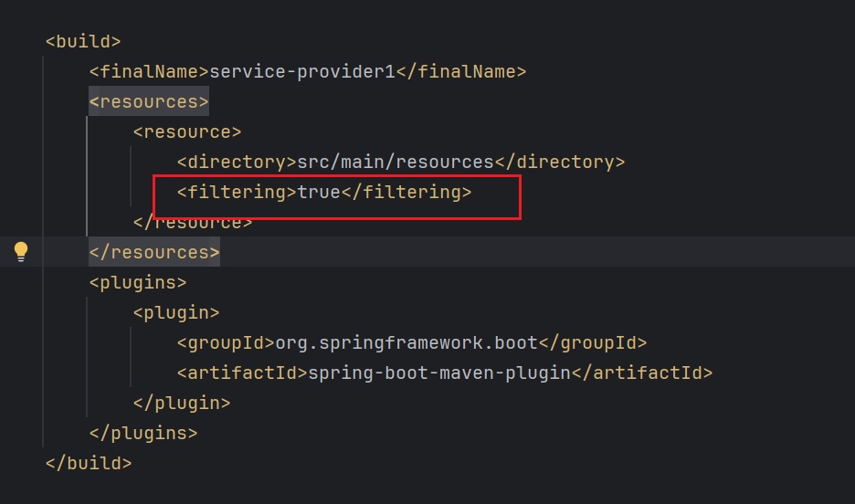Click the opening <plugins> tag
The width and height of the screenshot is (855, 504).
tap(138, 282)
